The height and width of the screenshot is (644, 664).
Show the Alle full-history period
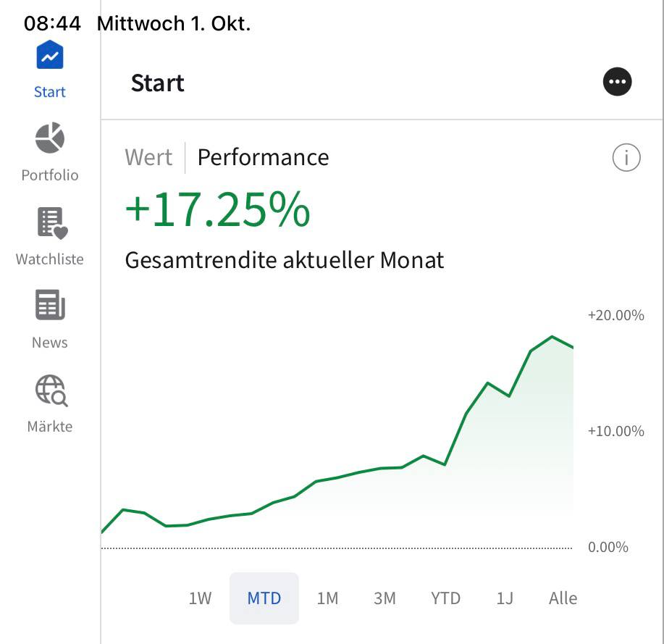point(563,598)
